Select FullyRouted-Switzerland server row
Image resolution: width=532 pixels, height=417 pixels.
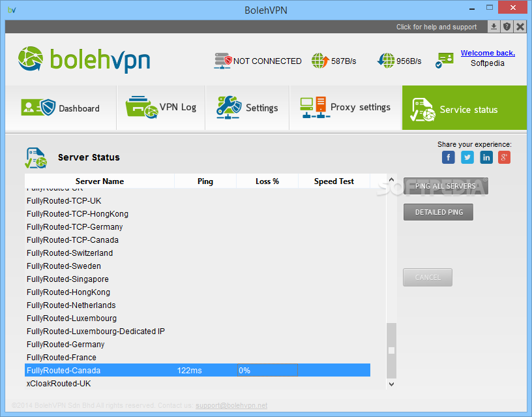(x=198, y=253)
